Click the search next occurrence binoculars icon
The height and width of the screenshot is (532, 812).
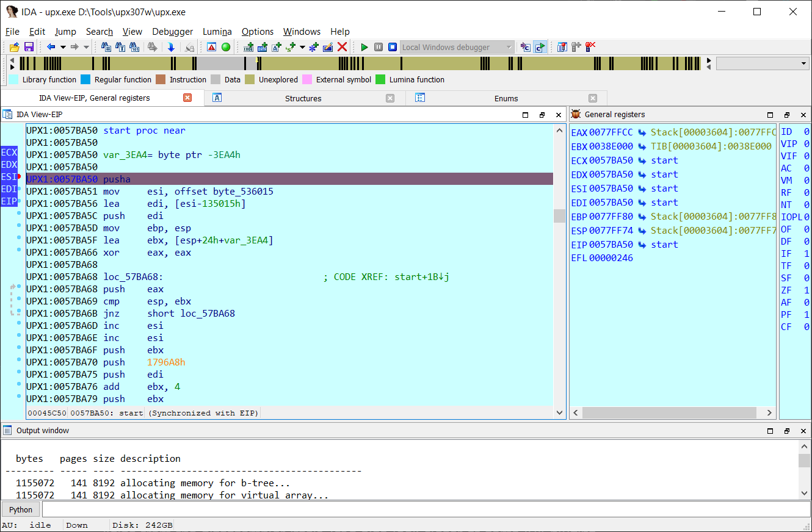tap(153, 47)
